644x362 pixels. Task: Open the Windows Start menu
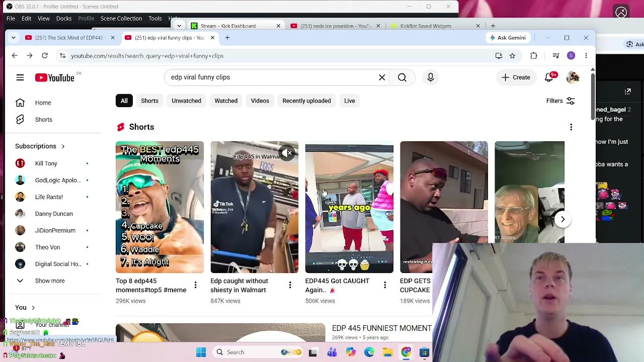tap(201, 352)
